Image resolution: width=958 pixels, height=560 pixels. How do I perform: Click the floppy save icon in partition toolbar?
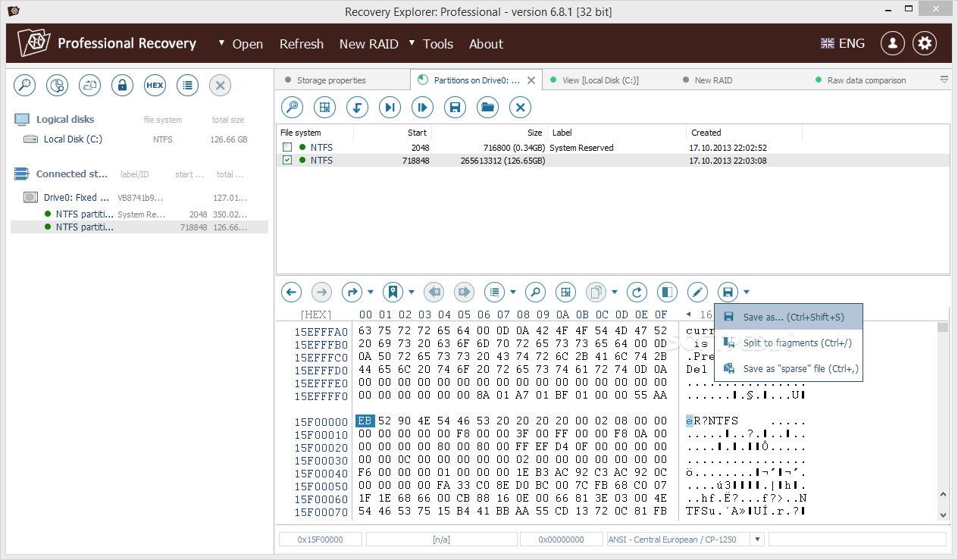tap(455, 108)
